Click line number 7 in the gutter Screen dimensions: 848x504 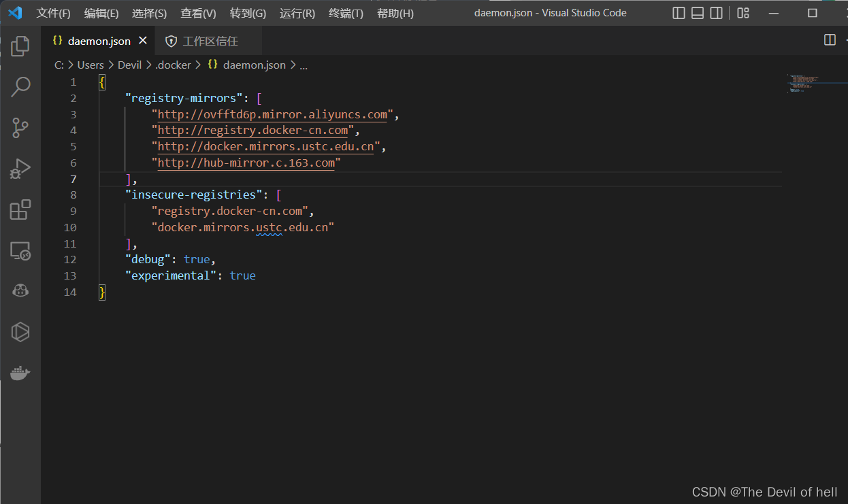(x=74, y=180)
